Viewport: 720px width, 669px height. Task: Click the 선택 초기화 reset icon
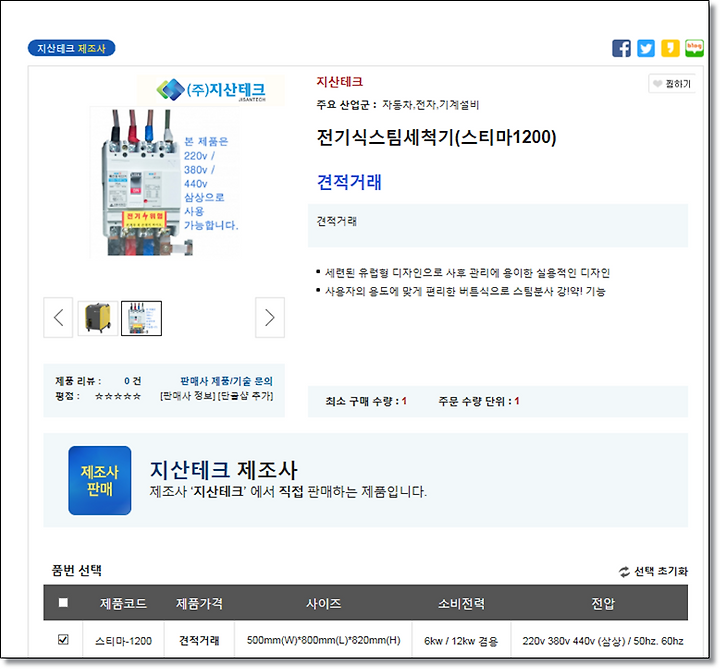click(624, 572)
